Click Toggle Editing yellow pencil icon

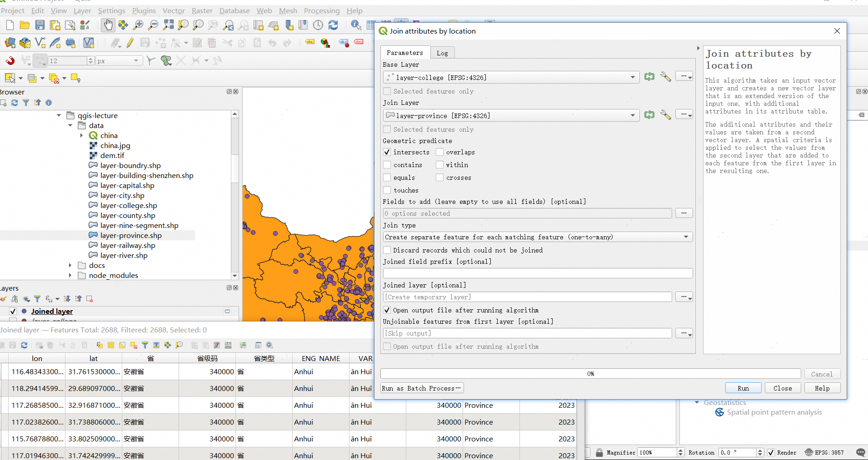[130, 43]
